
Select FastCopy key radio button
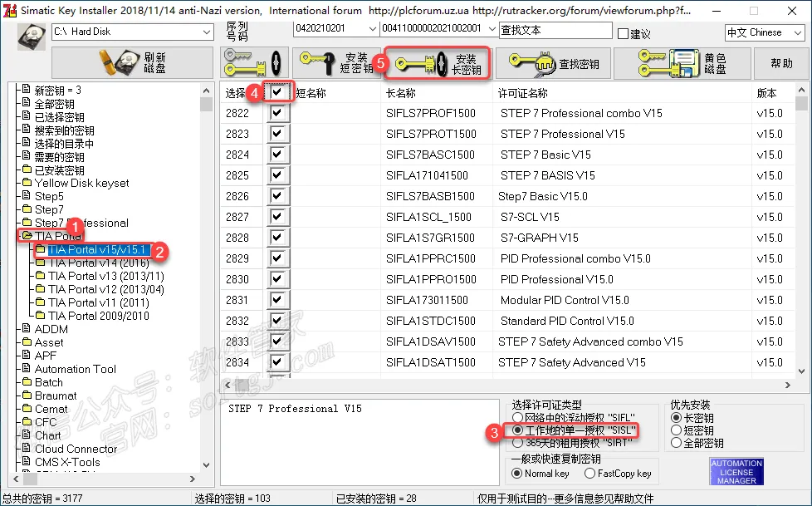click(589, 474)
